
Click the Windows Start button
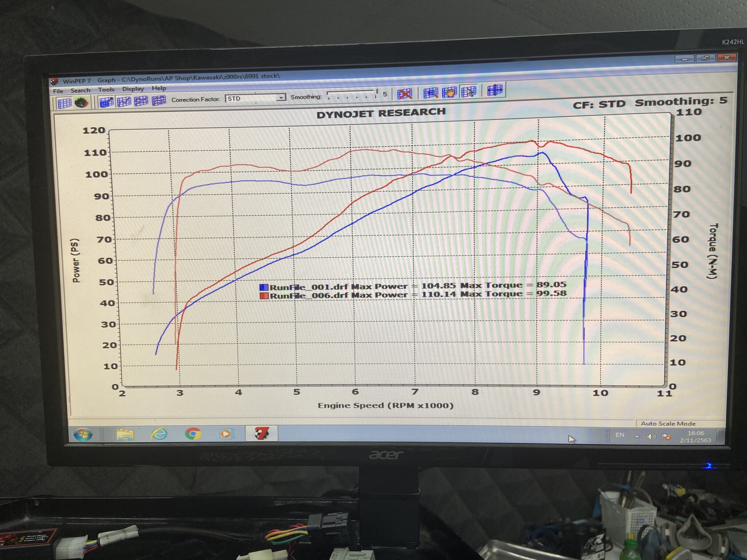83,435
